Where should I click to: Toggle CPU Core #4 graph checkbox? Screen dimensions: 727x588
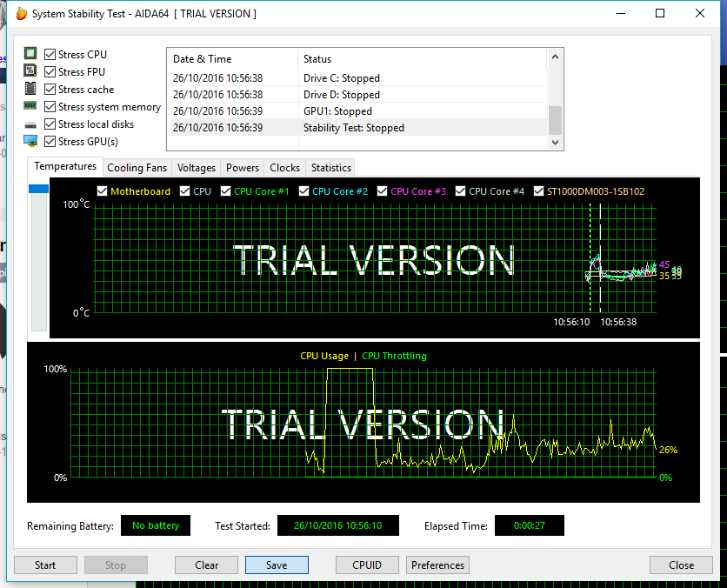[460, 191]
